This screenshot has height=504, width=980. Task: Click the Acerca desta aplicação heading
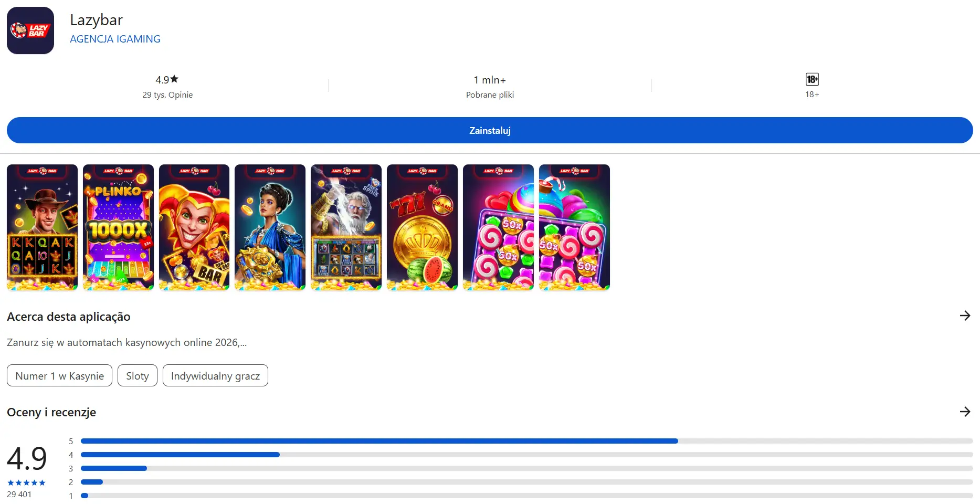pyautogui.click(x=69, y=317)
